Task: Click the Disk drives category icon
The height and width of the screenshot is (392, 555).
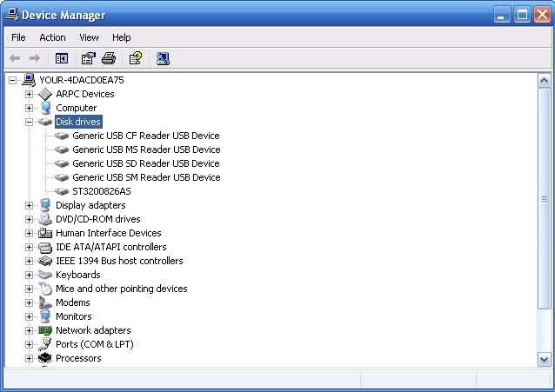Action: [x=45, y=122]
